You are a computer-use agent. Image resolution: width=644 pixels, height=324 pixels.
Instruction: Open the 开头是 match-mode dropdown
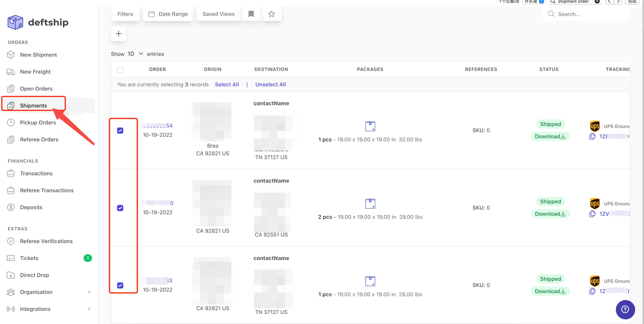(x=534, y=2)
